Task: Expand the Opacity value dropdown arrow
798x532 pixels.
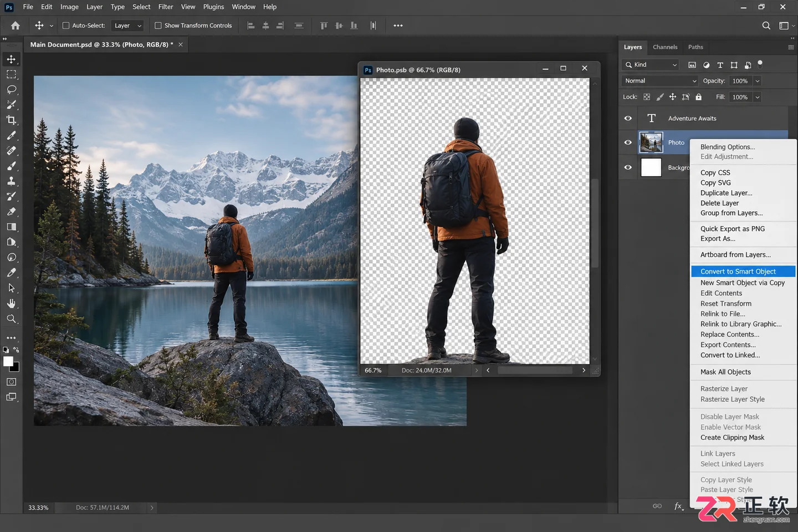Action: point(757,81)
